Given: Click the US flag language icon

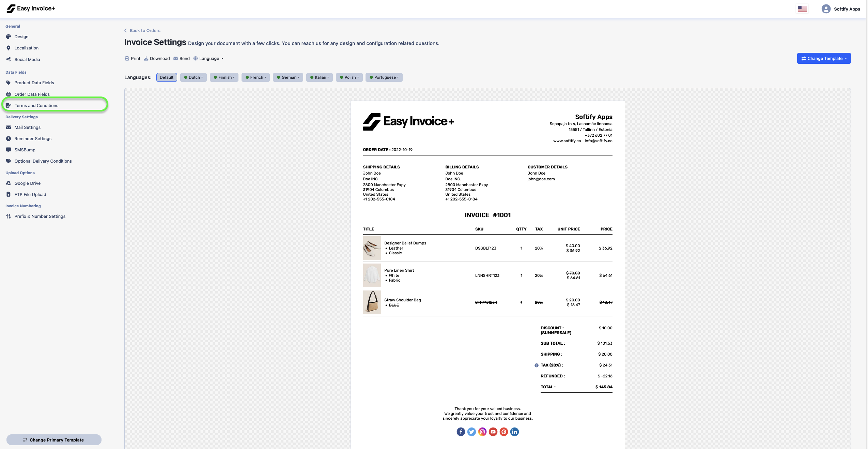Looking at the screenshot, I should click(x=802, y=9).
